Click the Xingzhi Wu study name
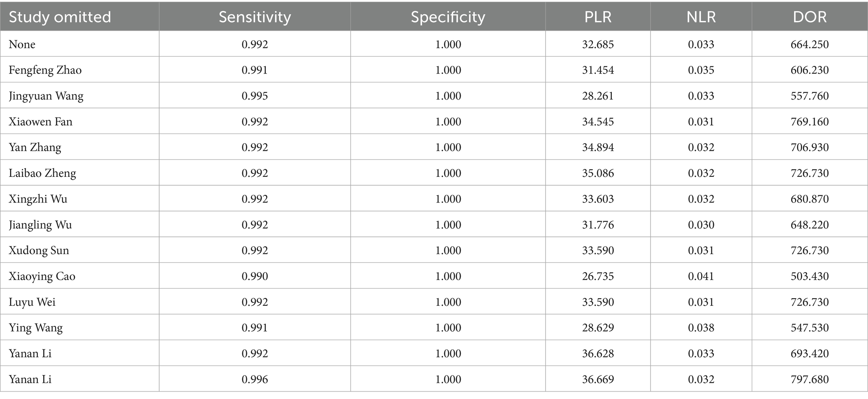 pyautogui.click(x=38, y=199)
